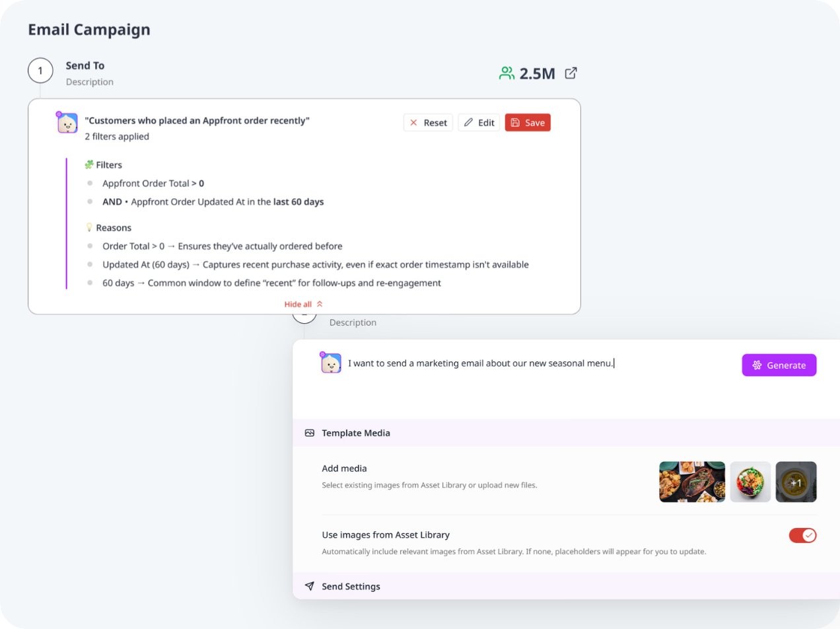The height and width of the screenshot is (629, 840).
Task: Click the step 1 circle marker
Action: [x=40, y=71]
